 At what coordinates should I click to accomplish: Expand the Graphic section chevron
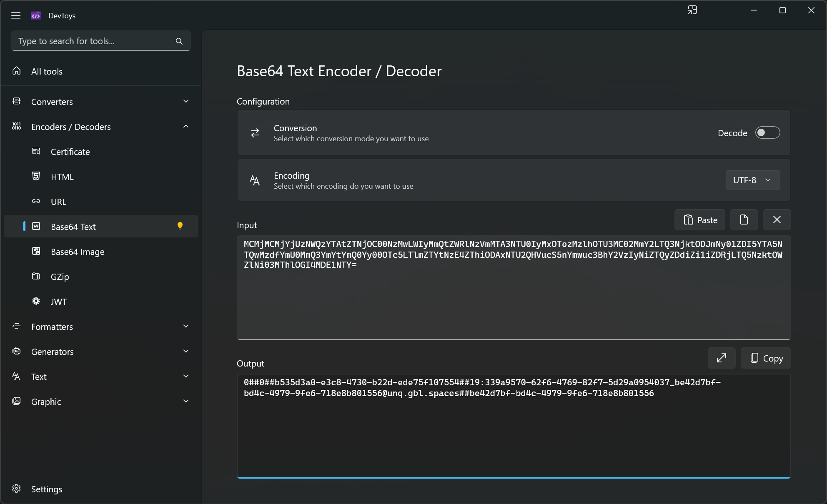click(x=186, y=401)
